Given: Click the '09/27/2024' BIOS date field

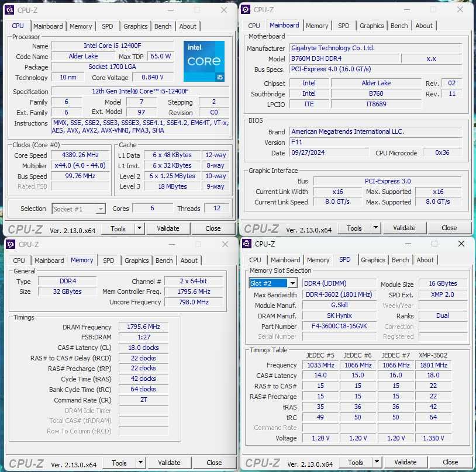Looking at the screenshot, I should click(x=329, y=152).
